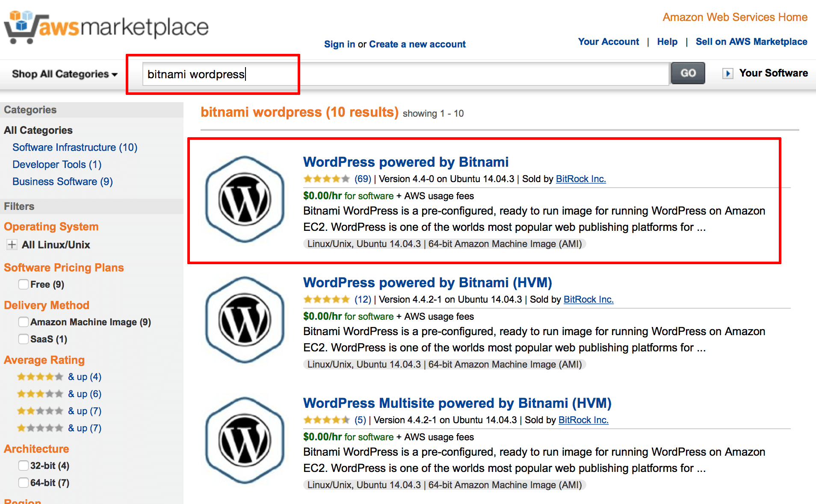Select All Categories heading
Image resolution: width=816 pixels, height=504 pixels.
tap(38, 130)
